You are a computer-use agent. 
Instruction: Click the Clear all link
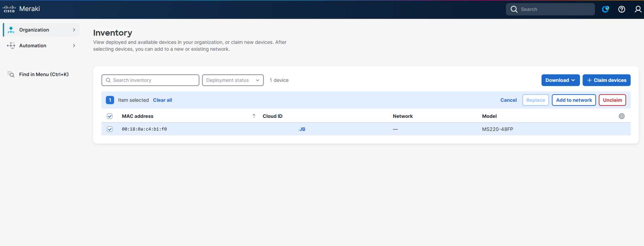click(x=162, y=100)
